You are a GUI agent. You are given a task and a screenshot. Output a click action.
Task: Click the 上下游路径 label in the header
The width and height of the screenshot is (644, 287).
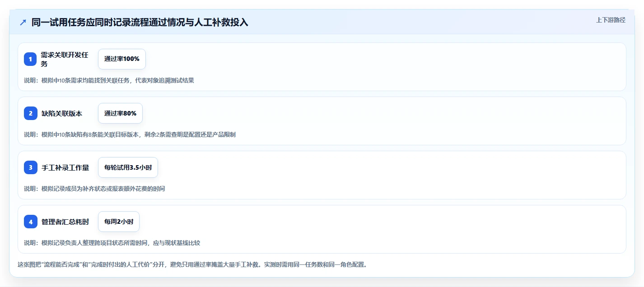pyautogui.click(x=611, y=20)
